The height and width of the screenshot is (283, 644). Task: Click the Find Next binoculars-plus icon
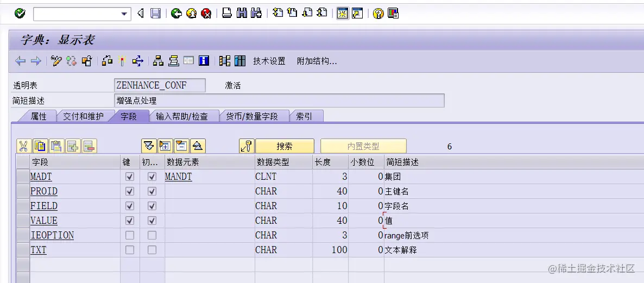tap(256, 13)
